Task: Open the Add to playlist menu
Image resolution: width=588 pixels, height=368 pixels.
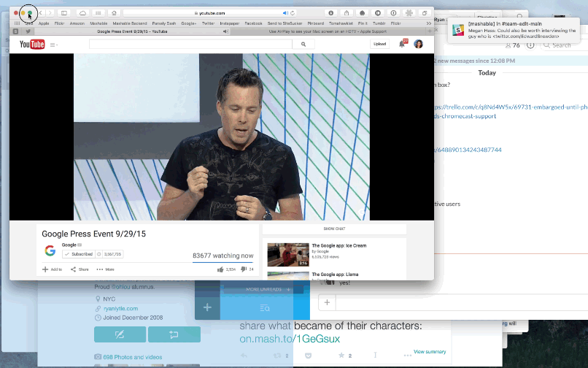Action: pyautogui.click(x=52, y=269)
